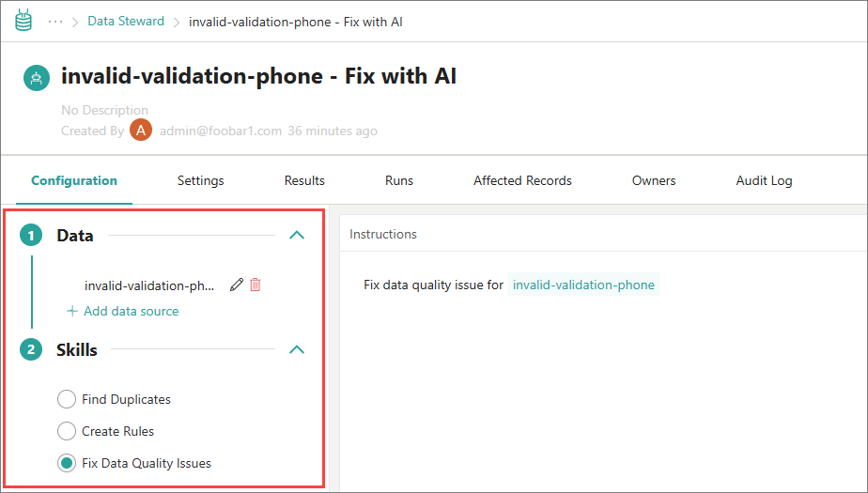Collapse the Skills section
The height and width of the screenshot is (493, 868).
[297, 349]
